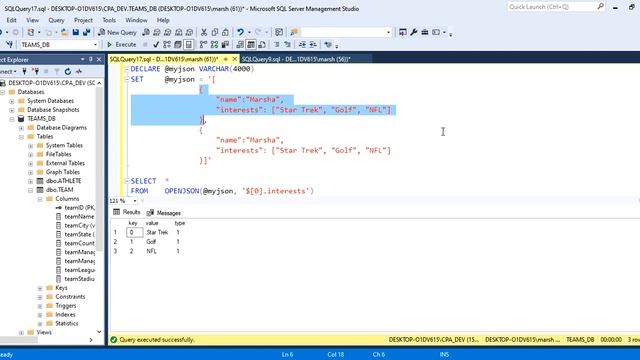Open the View menu

pyautogui.click(x=33, y=20)
